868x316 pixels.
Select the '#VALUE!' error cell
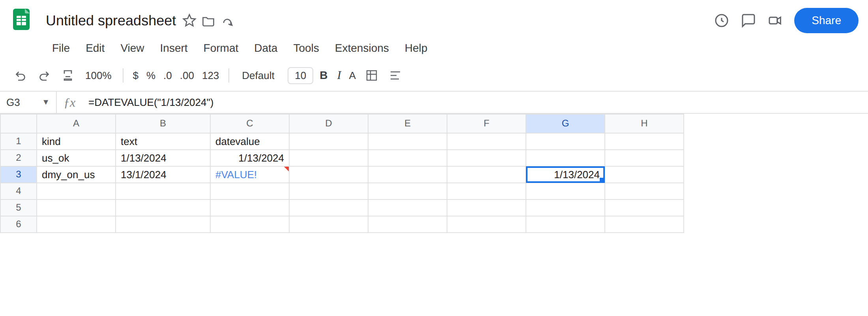click(250, 175)
